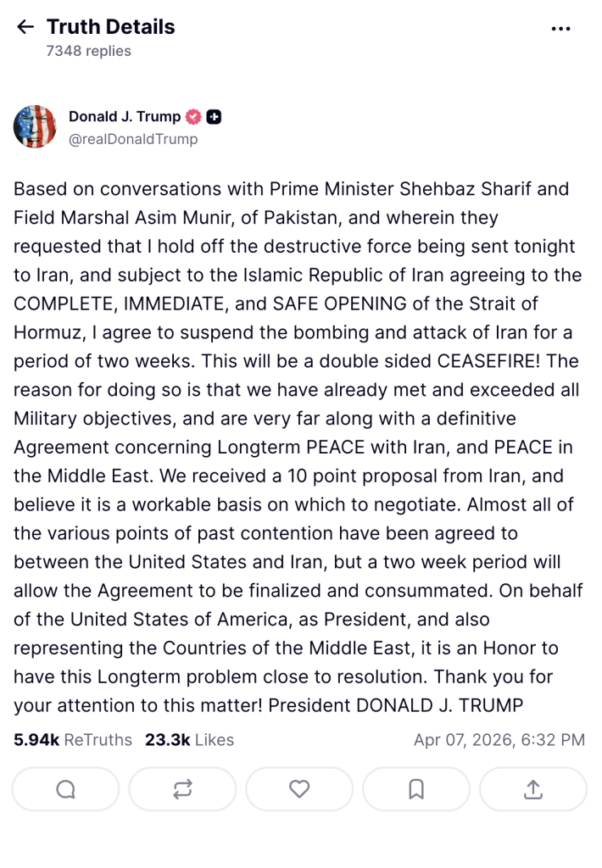Click the 7348 replies count
Viewport: 602px width, 868px height.
pos(89,51)
